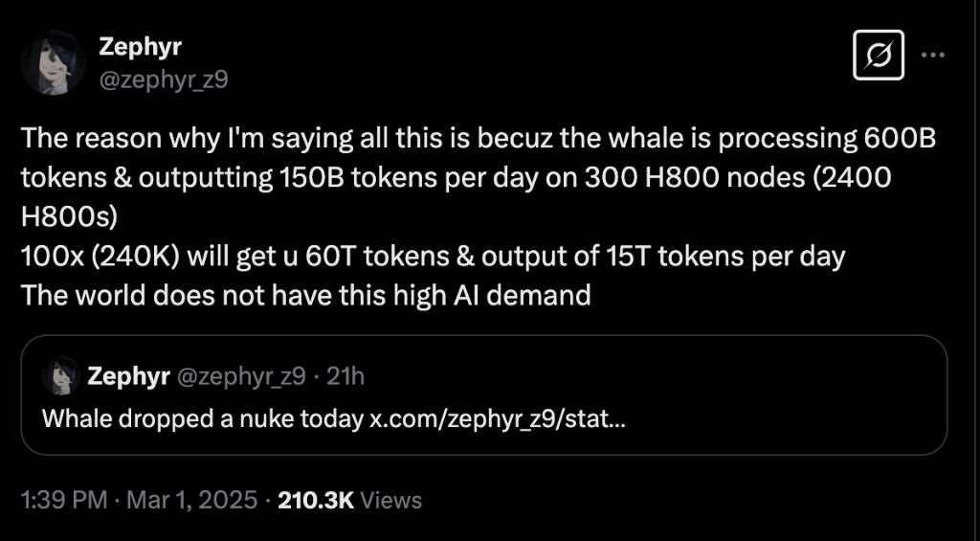Click the 210.3K view count number
This screenshot has width=980, height=541.
(x=316, y=500)
